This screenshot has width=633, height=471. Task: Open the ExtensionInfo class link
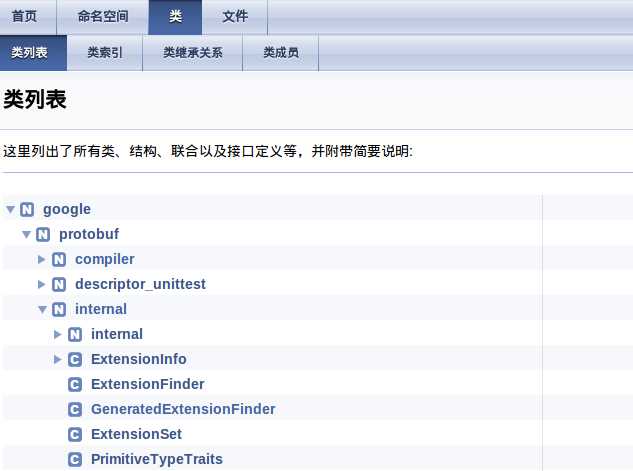coord(139,360)
